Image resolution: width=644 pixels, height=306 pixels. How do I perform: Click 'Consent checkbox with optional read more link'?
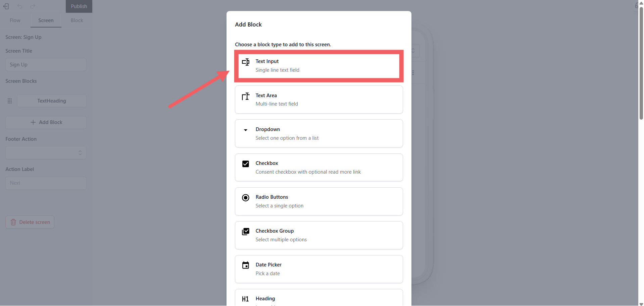point(308,172)
